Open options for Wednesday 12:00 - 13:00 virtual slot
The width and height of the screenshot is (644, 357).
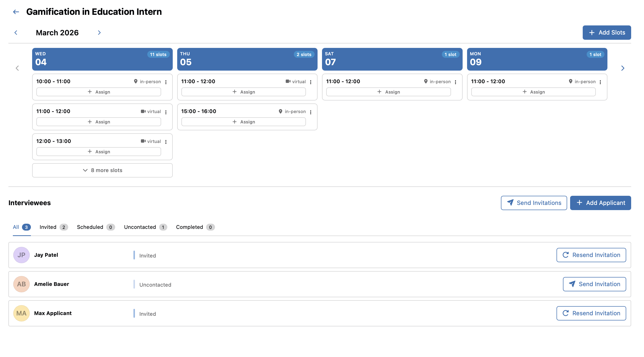tap(166, 142)
